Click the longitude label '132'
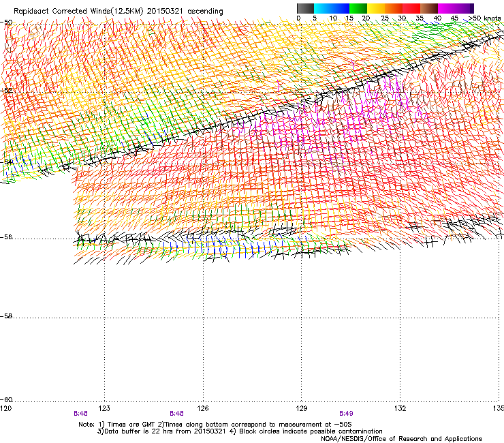The height and width of the screenshot is (443, 504). 400,408
